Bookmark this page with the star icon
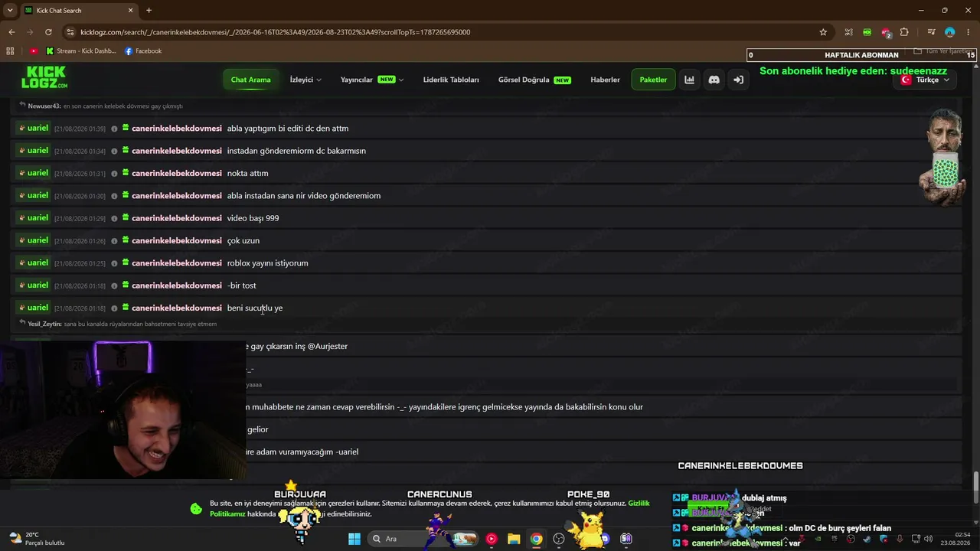Image resolution: width=980 pixels, height=551 pixels. coord(823,32)
